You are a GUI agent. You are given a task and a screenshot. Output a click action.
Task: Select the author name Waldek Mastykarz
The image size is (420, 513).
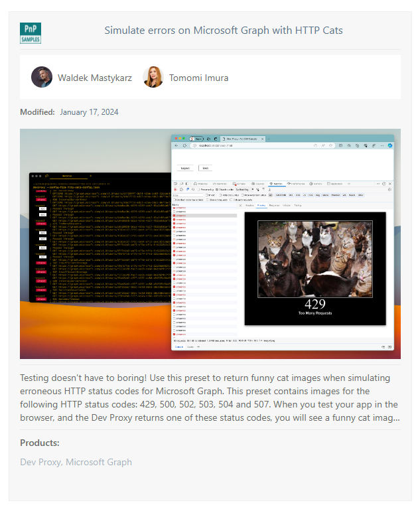click(x=95, y=78)
